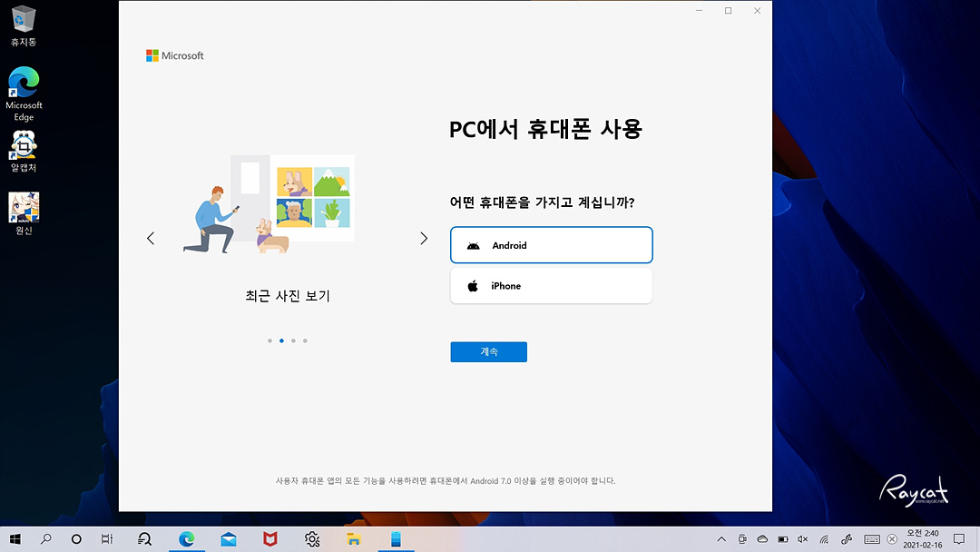Open Cortana circle on taskbar
Screen dimensions: 980x552
(76, 539)
